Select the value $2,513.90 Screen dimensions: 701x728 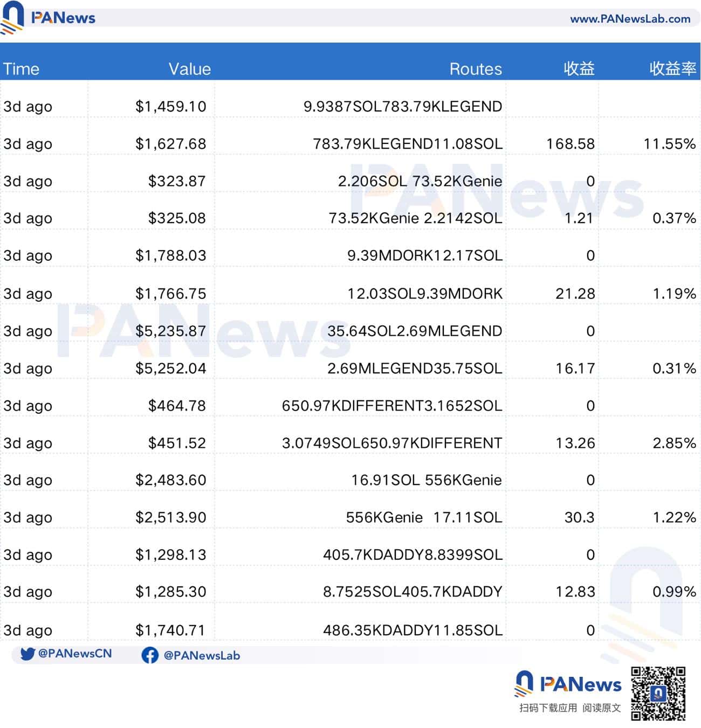(x=171, y=517)
